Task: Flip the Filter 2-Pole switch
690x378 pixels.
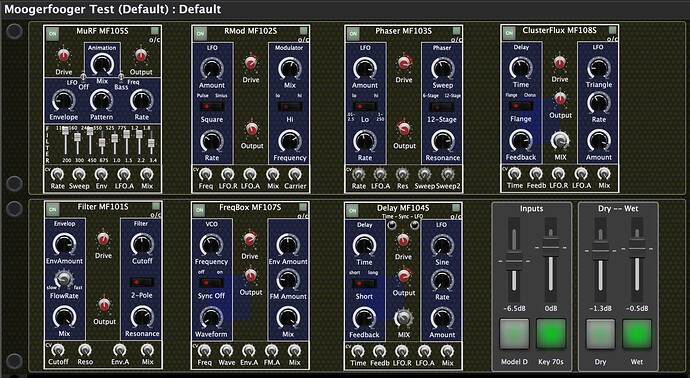Action: coord(142,282)
